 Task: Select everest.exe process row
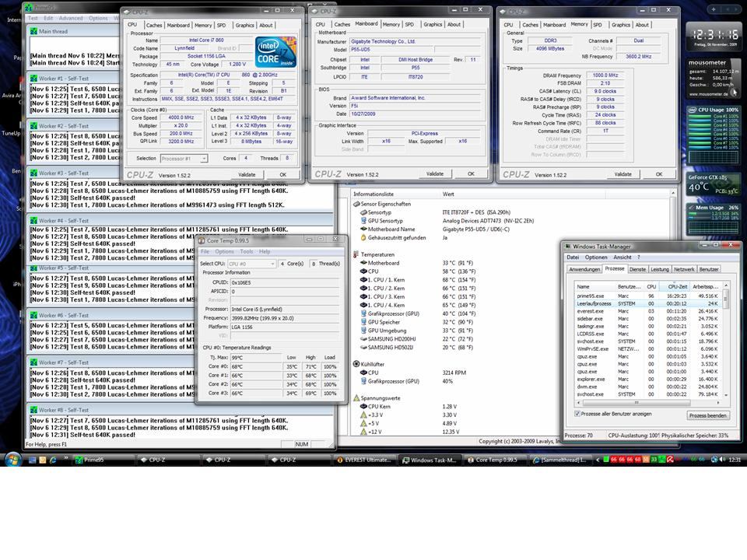[x=649, y=311]
